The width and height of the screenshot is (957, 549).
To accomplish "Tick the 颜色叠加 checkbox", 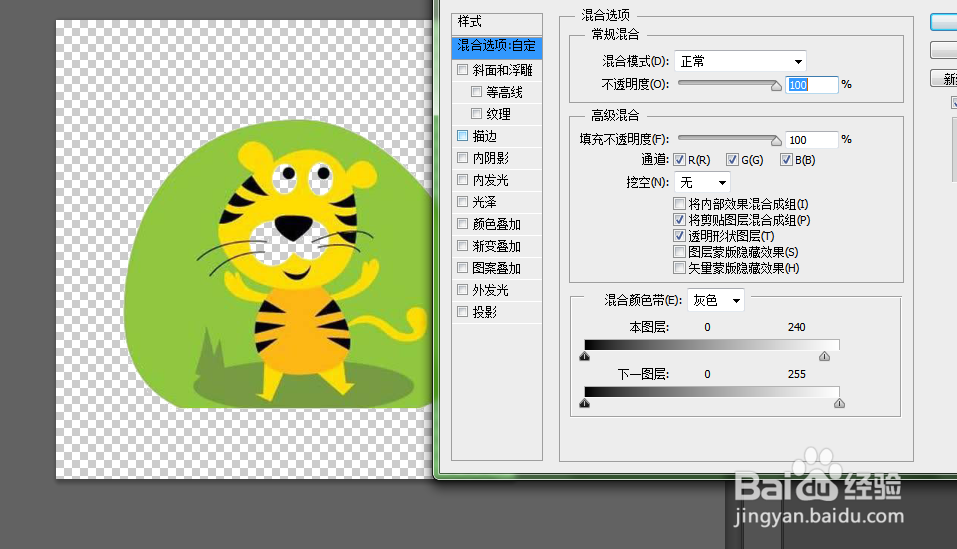I will tap(463, 223).
